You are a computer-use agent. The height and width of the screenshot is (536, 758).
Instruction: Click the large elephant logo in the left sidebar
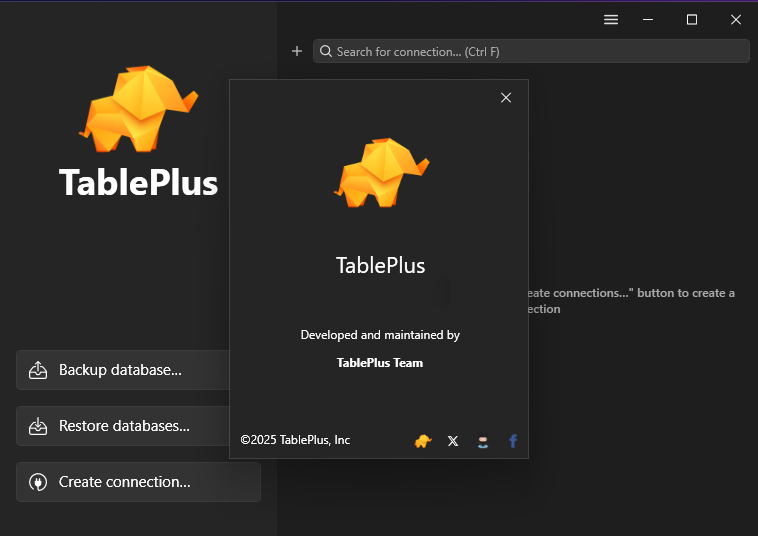(139, 109)
